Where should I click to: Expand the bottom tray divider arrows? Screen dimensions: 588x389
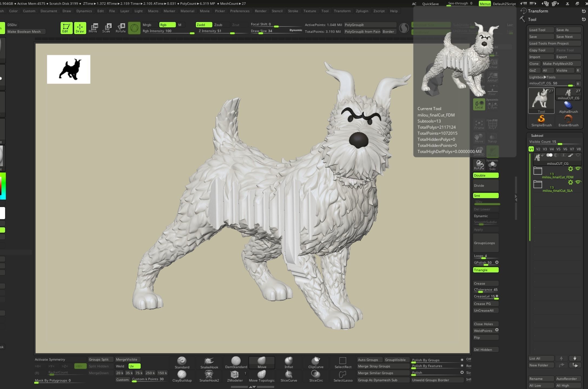(252, 387)
